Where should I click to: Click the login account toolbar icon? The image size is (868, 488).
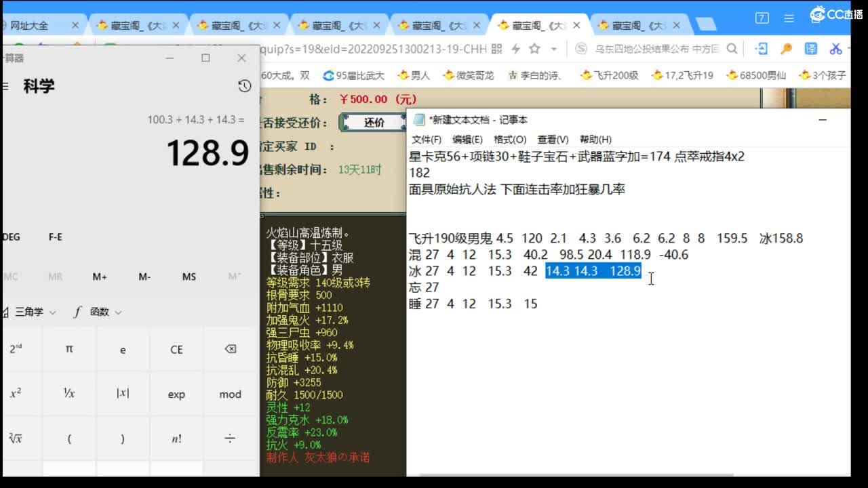pos(762,49)
